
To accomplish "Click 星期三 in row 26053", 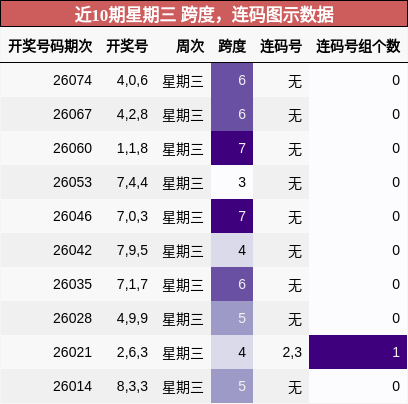I will [x=183, y=183].
